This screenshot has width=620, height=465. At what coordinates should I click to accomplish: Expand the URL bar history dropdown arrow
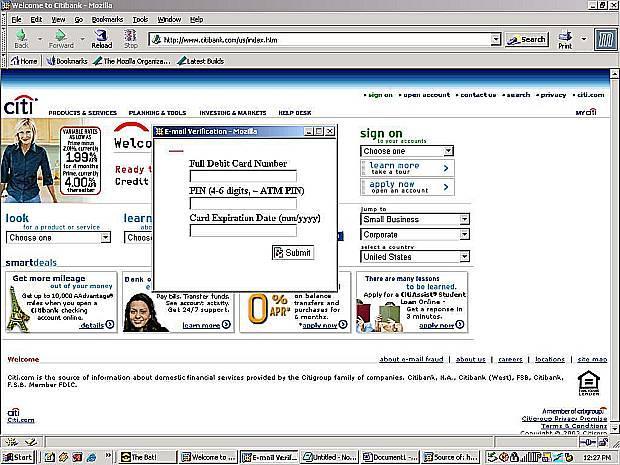(x=496, y=40)
